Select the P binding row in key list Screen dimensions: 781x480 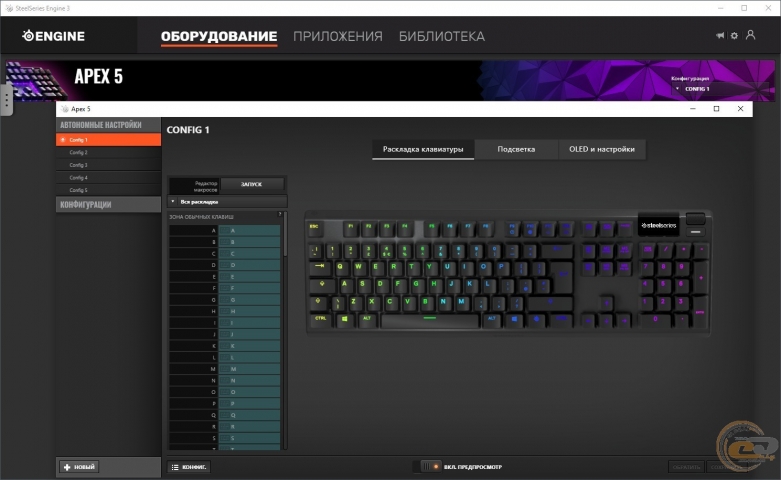225,404
